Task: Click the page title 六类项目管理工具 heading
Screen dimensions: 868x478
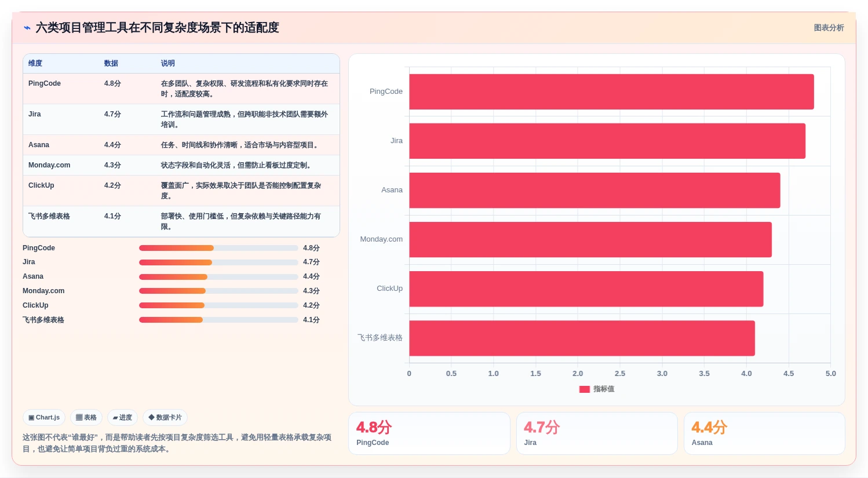Action: [157, 28]
